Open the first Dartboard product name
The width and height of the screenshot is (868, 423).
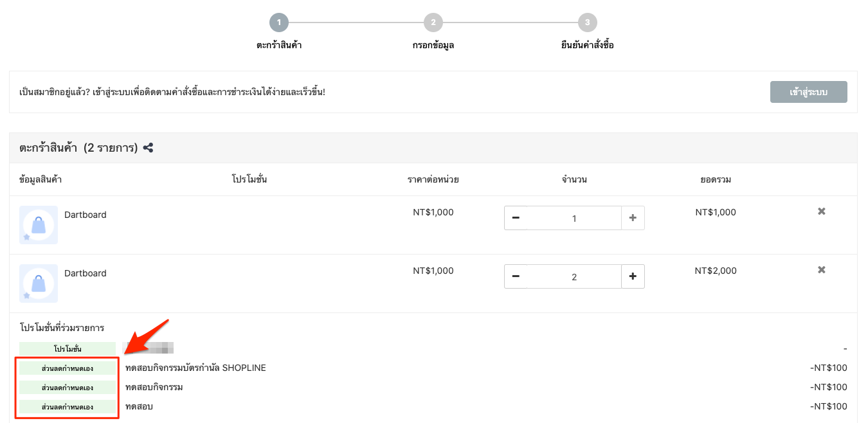coord(86,215)
